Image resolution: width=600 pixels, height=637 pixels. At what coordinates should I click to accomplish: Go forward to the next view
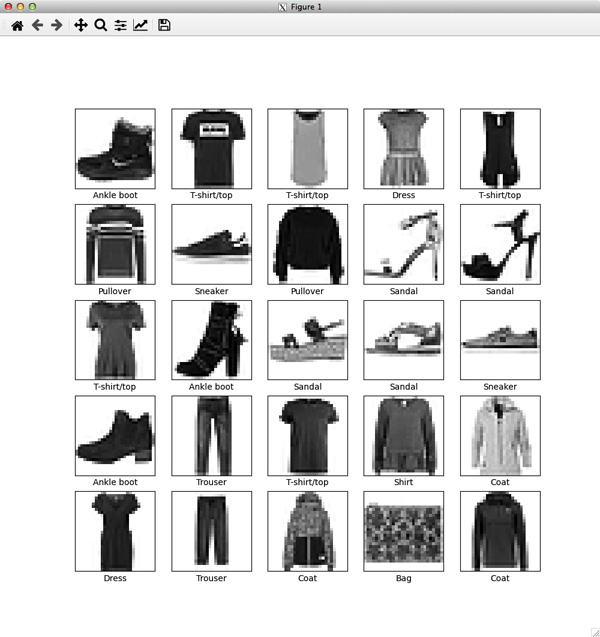(56, 26)
